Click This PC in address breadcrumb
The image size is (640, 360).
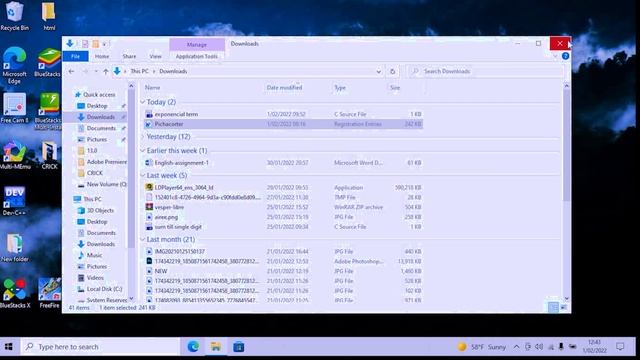pos(140,71)
